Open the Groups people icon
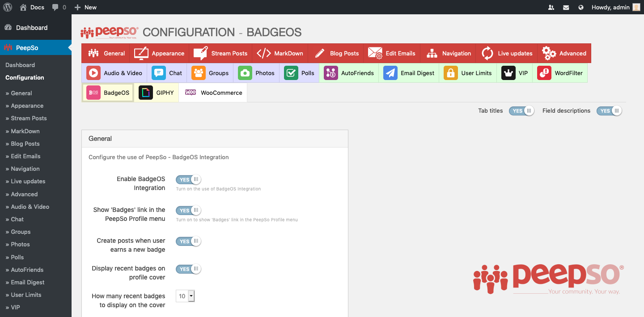The width and height of the screenshot is (644, 317). tap(199, 73)
